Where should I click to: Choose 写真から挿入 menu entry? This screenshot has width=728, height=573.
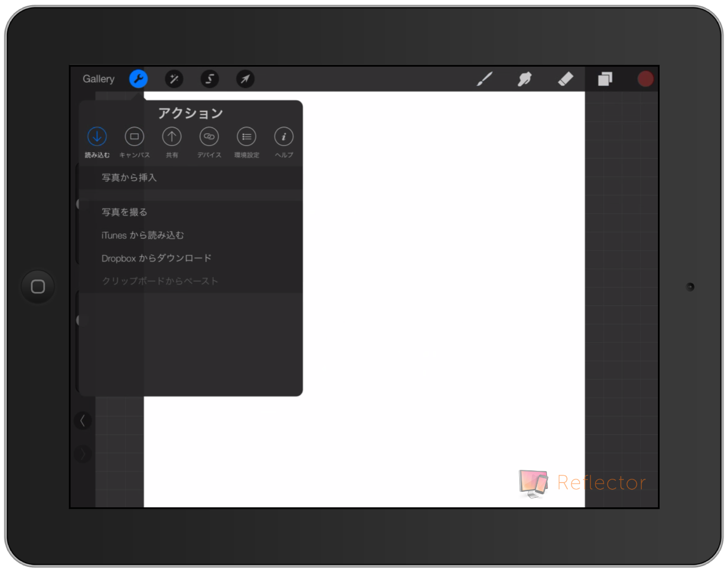191,178
